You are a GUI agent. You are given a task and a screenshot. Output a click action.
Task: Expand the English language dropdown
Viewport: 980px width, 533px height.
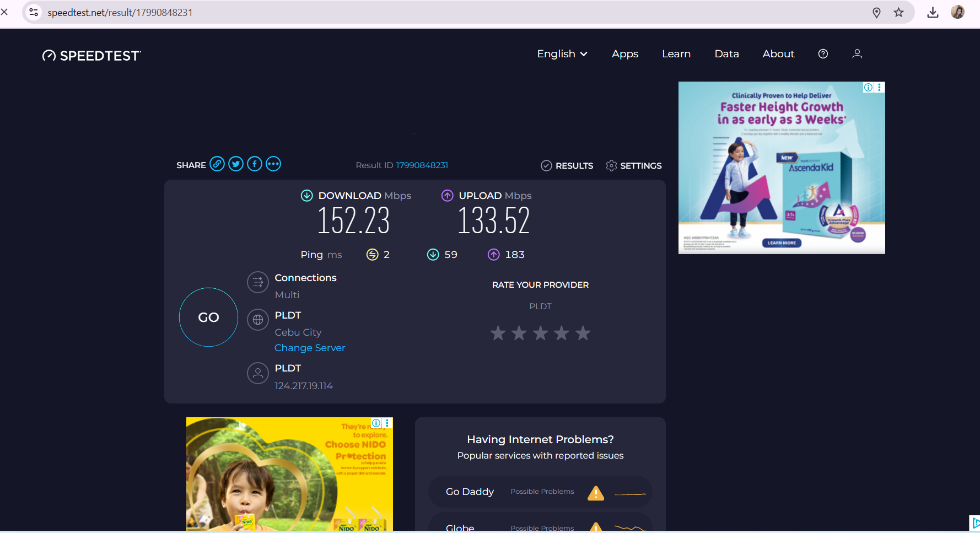point(562,54)
